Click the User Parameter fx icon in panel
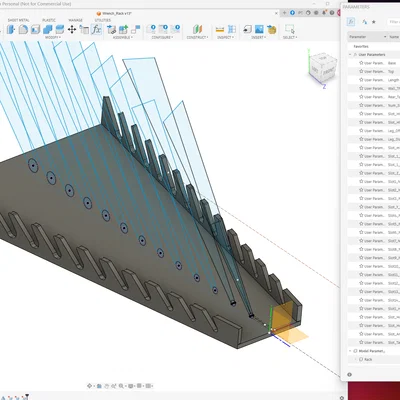Screen dimensions: 400x400 tap(351, 22)
